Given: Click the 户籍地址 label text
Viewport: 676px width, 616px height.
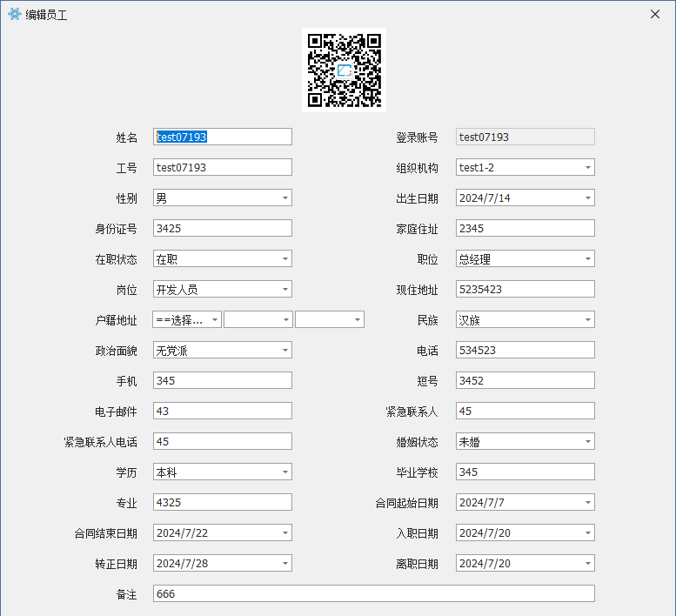Looking at the screenshot, I should (116, 320).
